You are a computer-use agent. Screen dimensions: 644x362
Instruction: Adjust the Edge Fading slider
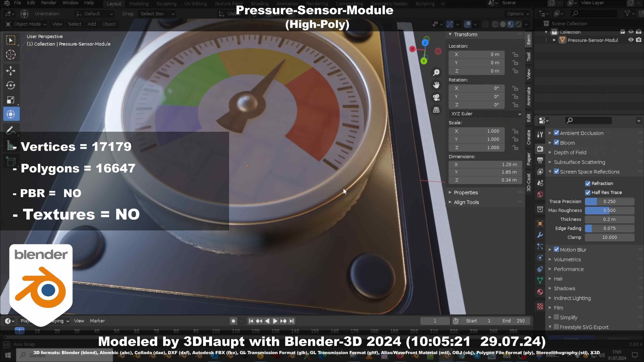(609, 229)
